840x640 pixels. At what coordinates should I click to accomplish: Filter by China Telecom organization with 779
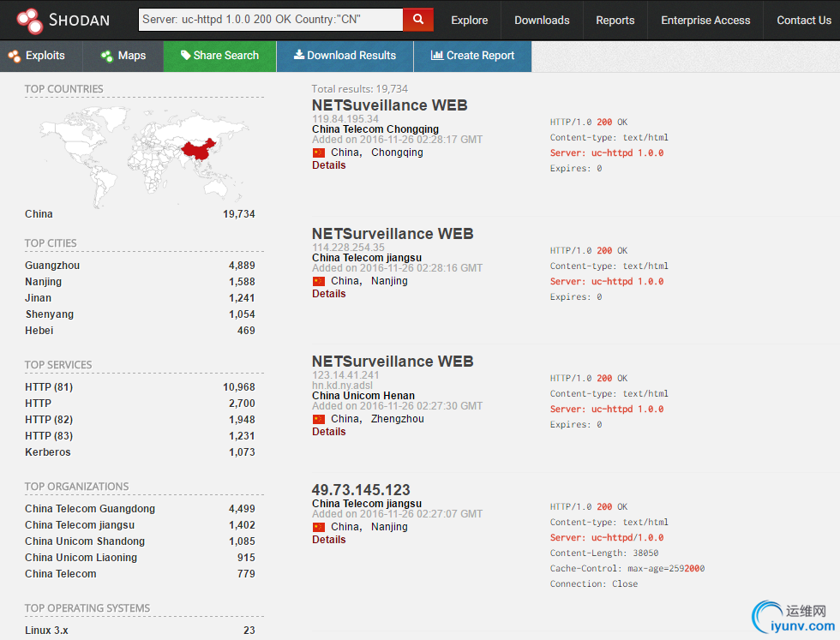click(61, 574)
